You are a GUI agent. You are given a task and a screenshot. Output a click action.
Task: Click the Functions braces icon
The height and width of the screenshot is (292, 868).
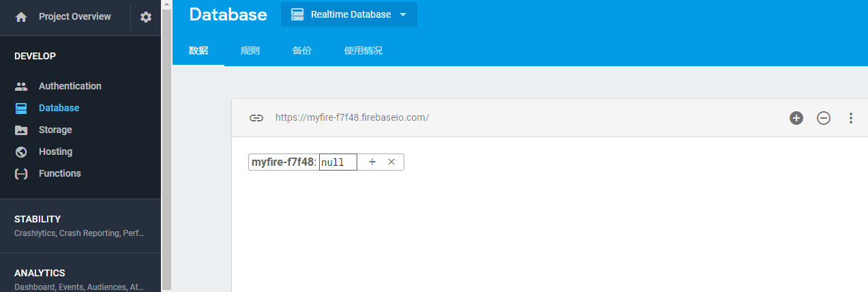(x=21, y=173)
